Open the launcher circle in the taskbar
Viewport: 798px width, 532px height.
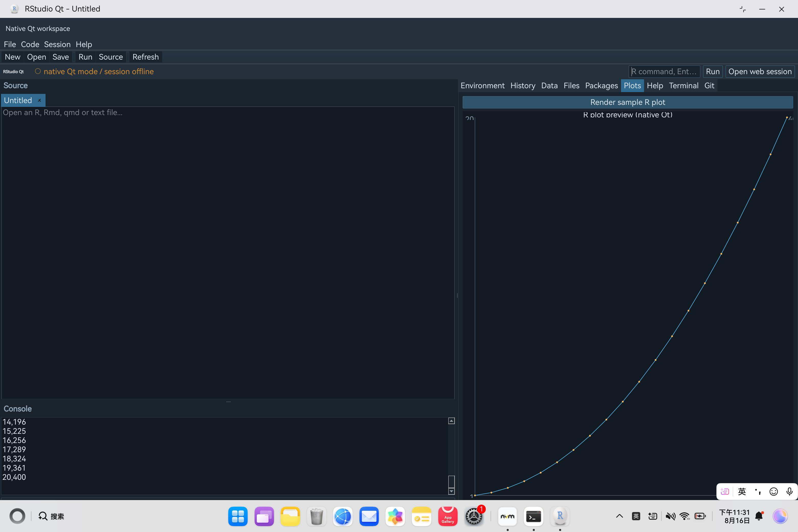coord(17,516)
